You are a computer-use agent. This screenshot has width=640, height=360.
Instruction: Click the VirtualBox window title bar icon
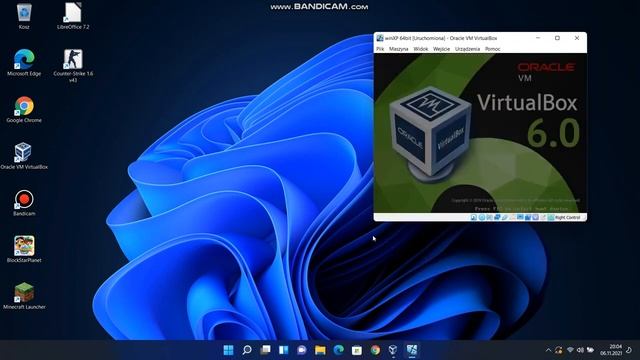(x=380, y=38)
